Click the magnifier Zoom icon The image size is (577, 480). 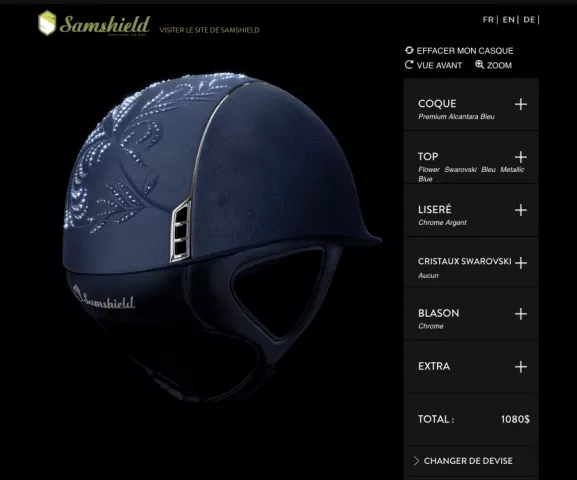pyautogui.click(x=479, y=65)
